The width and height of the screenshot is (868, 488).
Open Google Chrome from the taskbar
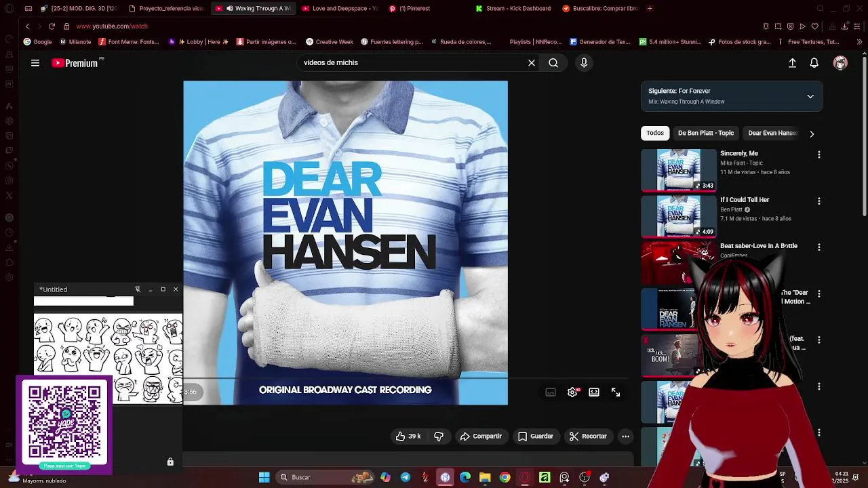tap(505, 477)
